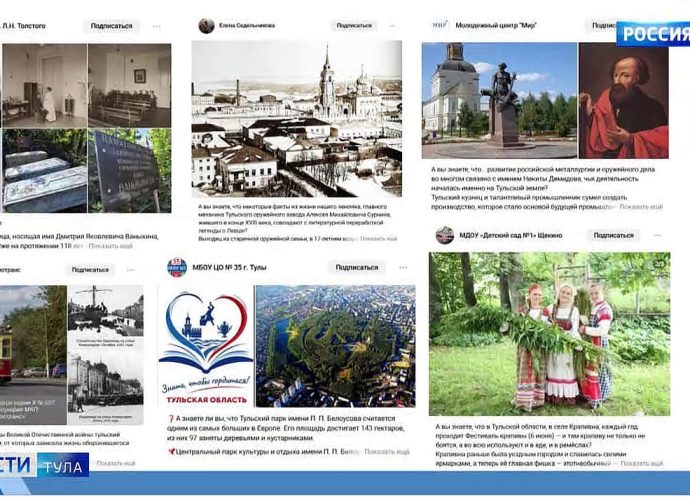Viewport: 690px width, 500px height.
Task: Open the memorial plaque photo
Action: (x=130, y=170)
